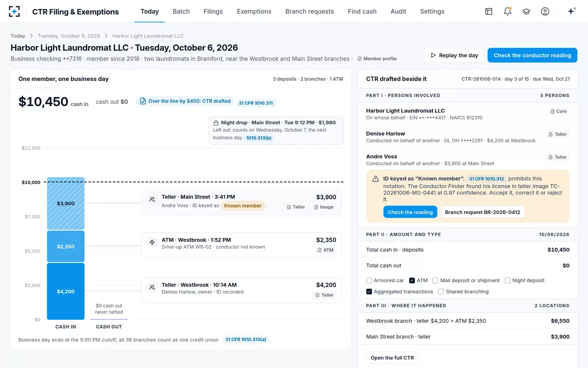Viewport: 588px width, 368px height.
Task: Click the Teller tag beside Andre Voss
Action: coord(558,157)
